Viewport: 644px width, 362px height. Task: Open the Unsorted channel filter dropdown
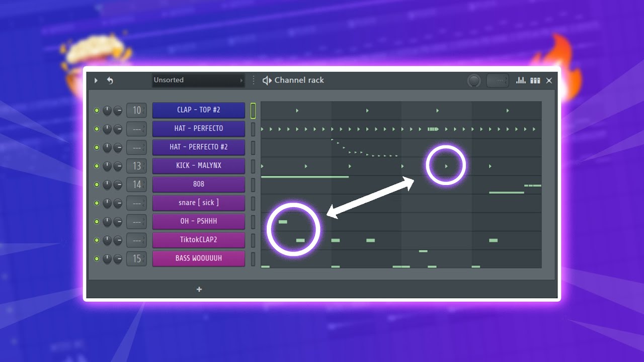click(x=199, y=80)
